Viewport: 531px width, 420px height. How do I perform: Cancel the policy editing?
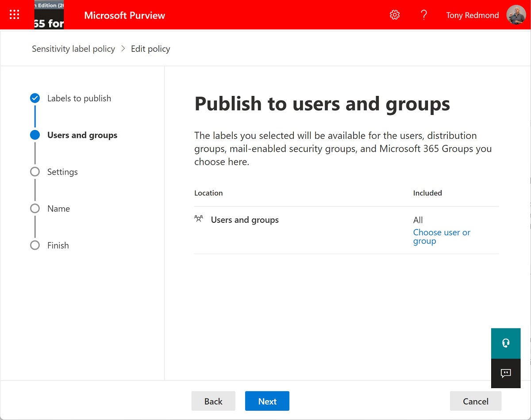[x=475, y=401]
